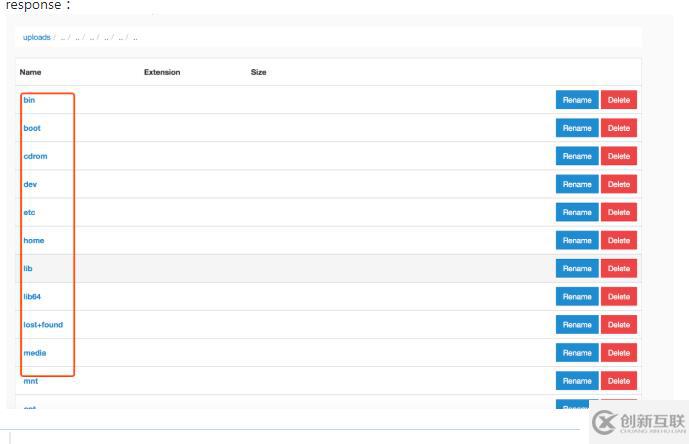Open the home folder
The width and height of the screenshot is (689, 444).
point(33,240)
